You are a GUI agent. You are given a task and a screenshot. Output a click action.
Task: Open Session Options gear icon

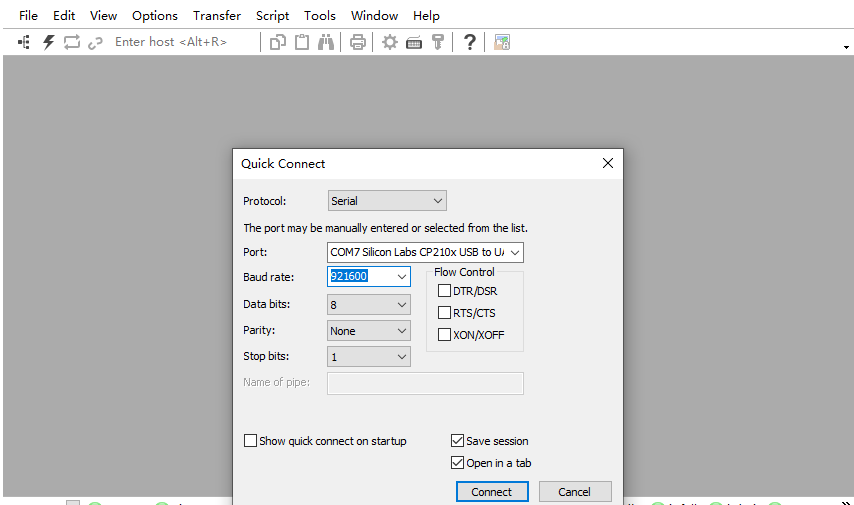[389, 42]
